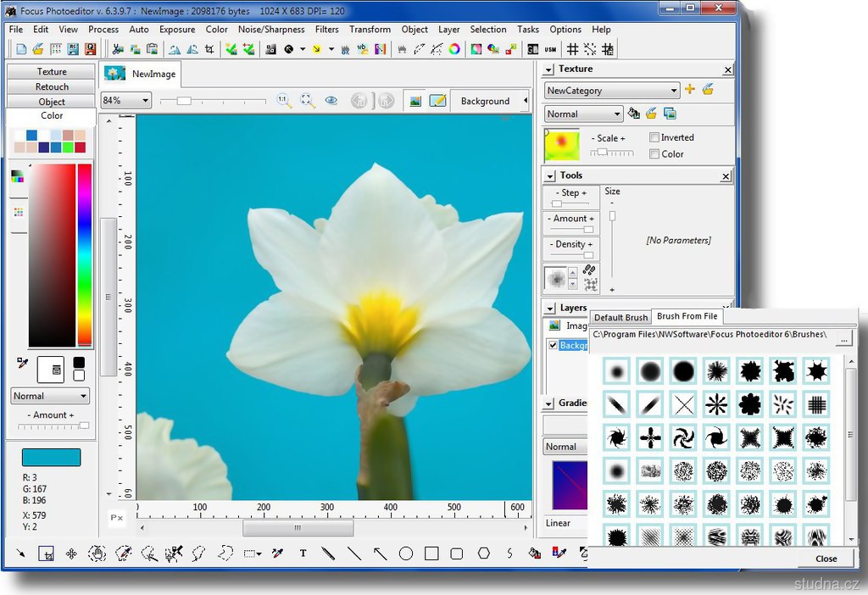Screen dimensions: 868x595
Task: Click the eye preview icon
Action: tap(331, 101)
